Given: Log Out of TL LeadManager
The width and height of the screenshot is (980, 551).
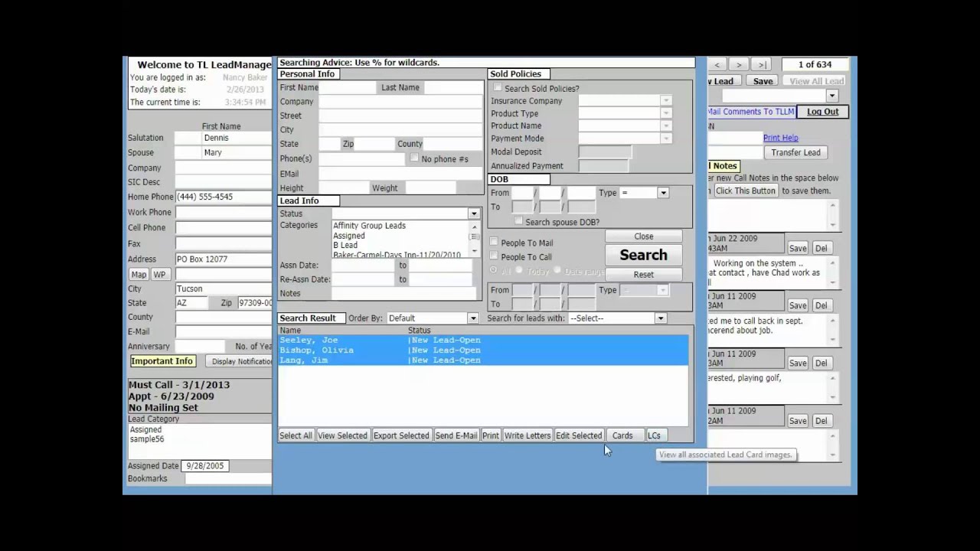Looking at the screenshot, I should coord(822,112).
